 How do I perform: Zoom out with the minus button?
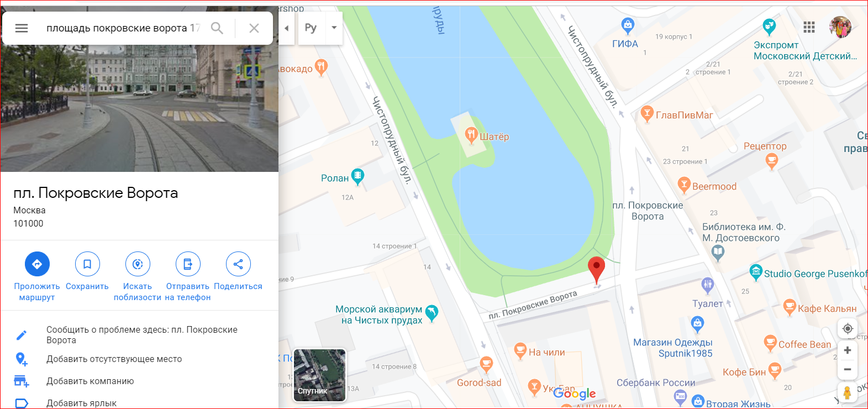[848, 370]
